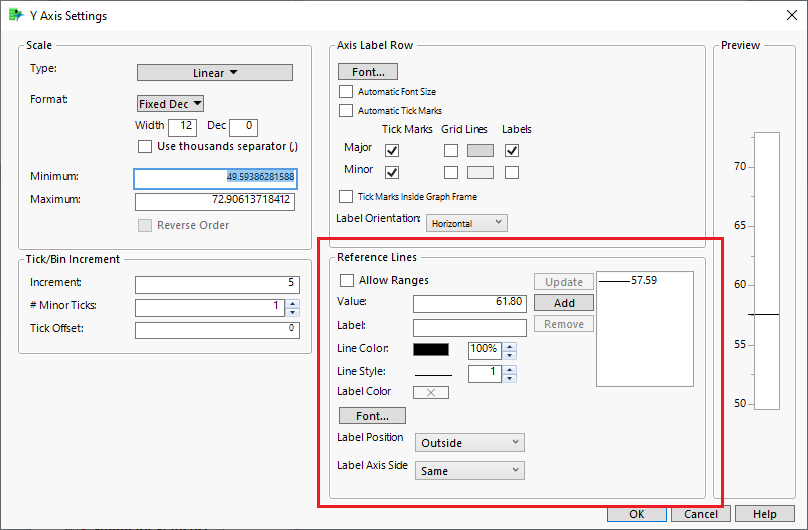Open the Line Style selector
This screenshot has width=808, height=530.
[x=433, y=374]
